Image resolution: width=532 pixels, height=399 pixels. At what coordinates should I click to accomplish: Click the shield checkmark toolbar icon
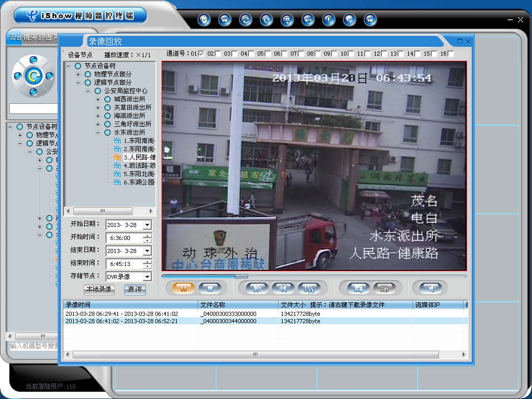click(x=205, y=20)
